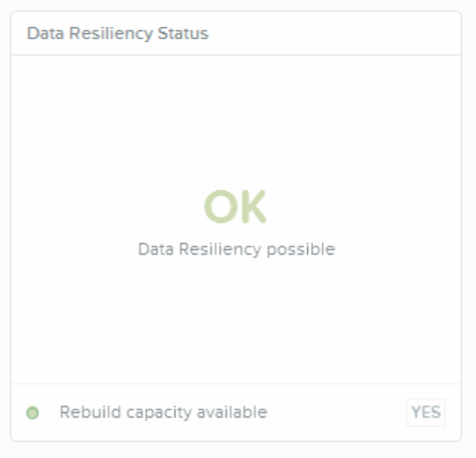Image resolution: width=476 pixels, height=458 pixels.
Task: Open the Data Resiliency Status widget title
Action: tap(117, 33)
